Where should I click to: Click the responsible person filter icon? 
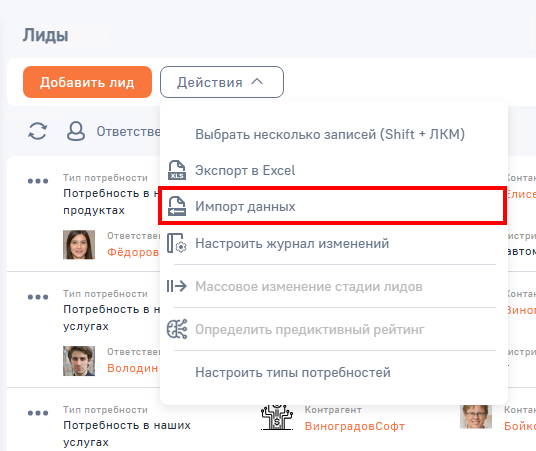coord(76,131)
